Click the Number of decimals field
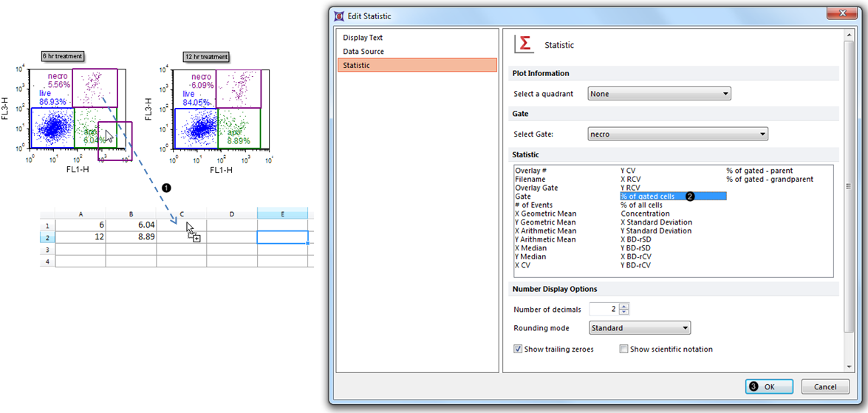 [x=604, y=310]
